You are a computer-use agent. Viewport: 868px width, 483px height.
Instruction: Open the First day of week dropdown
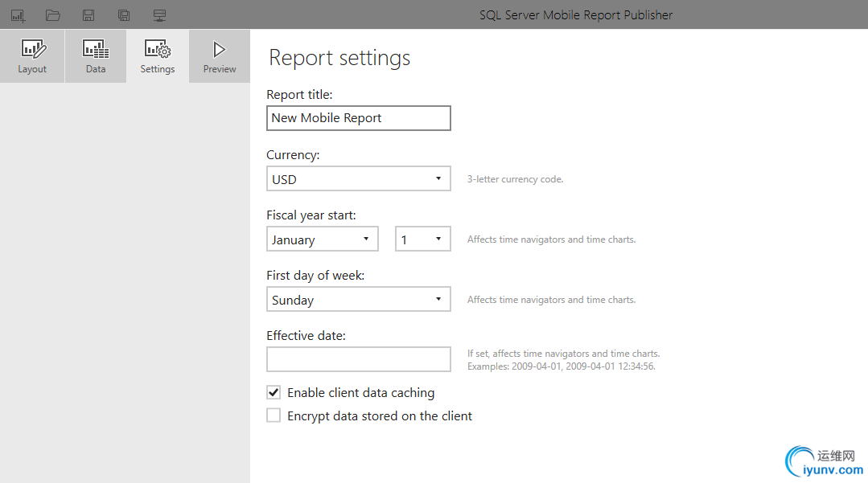pyautogui.click(x=359, y=299)
